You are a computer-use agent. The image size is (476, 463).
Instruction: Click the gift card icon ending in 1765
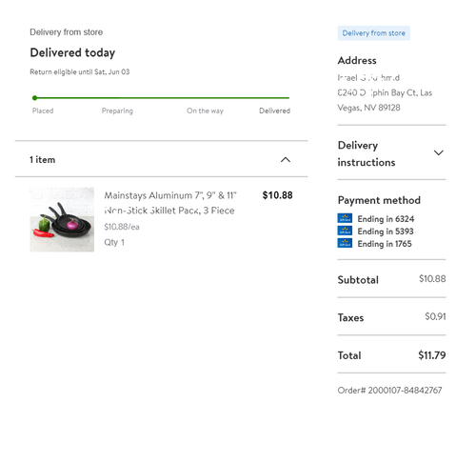[345, 243]
